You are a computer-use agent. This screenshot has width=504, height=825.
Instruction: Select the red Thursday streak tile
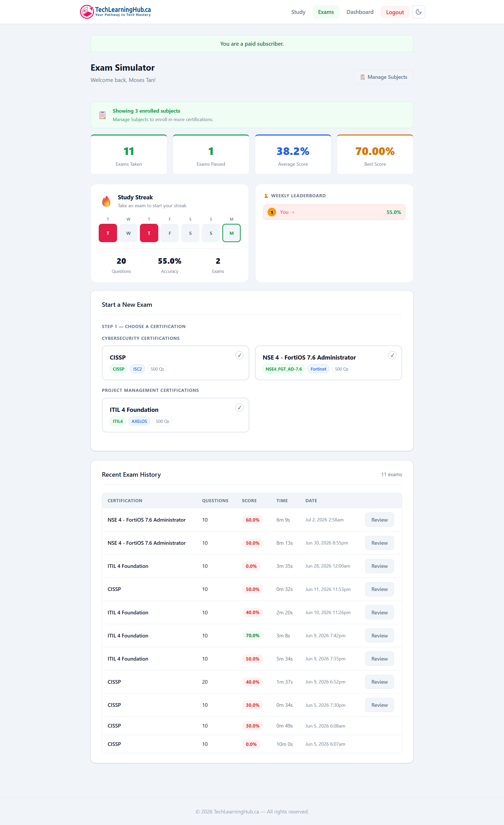click(149, 233)
